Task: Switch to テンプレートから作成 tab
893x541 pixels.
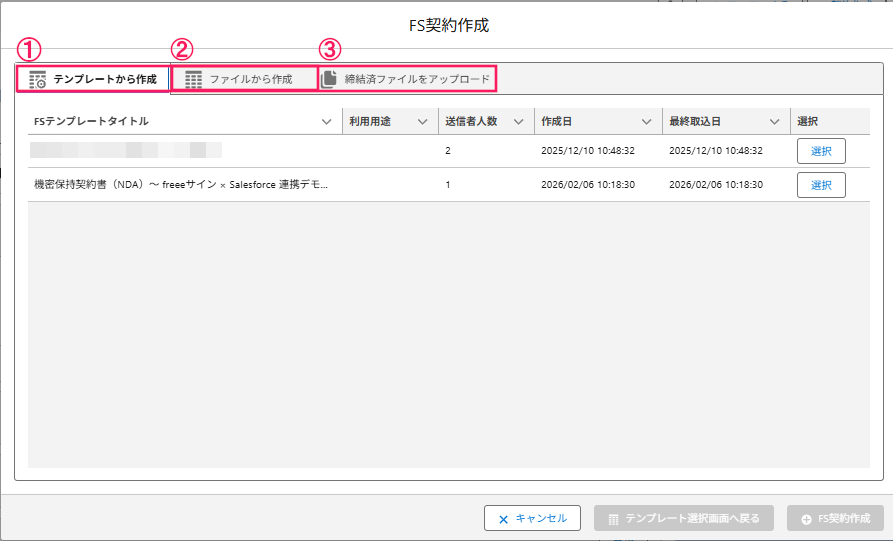Action: click(93, 79)
